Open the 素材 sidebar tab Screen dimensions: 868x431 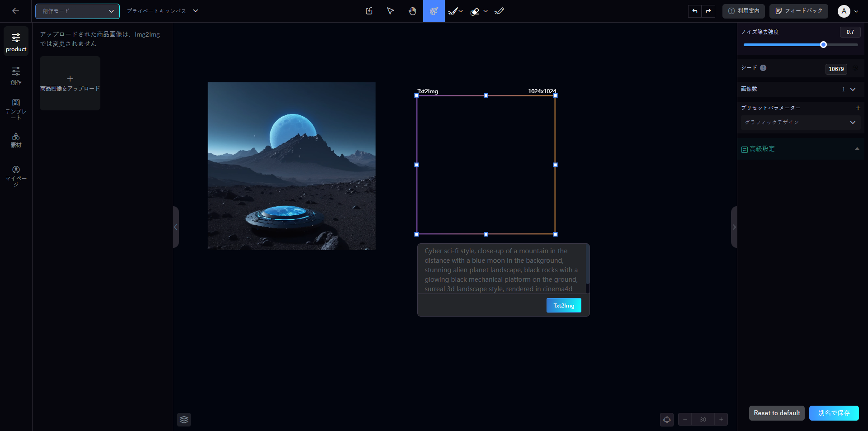click(x=16, y=140)
